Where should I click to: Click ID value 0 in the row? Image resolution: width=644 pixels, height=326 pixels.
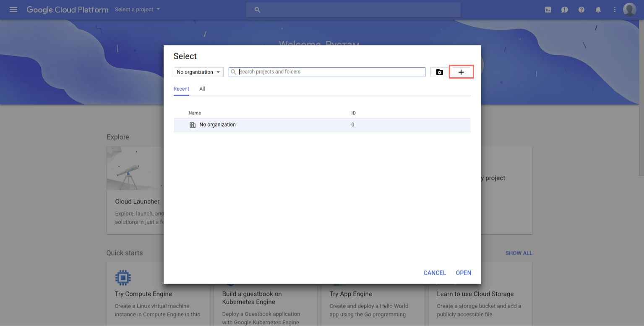[353, 125]
